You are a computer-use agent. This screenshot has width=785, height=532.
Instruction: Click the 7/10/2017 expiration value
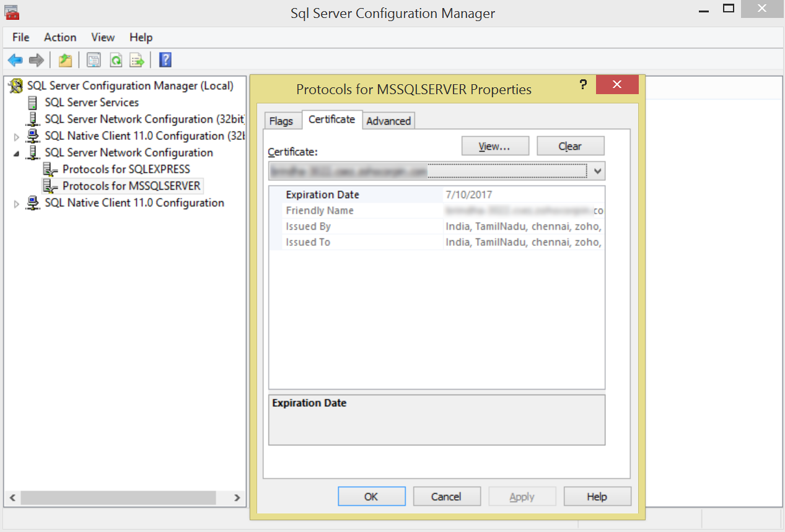[469, 194]
